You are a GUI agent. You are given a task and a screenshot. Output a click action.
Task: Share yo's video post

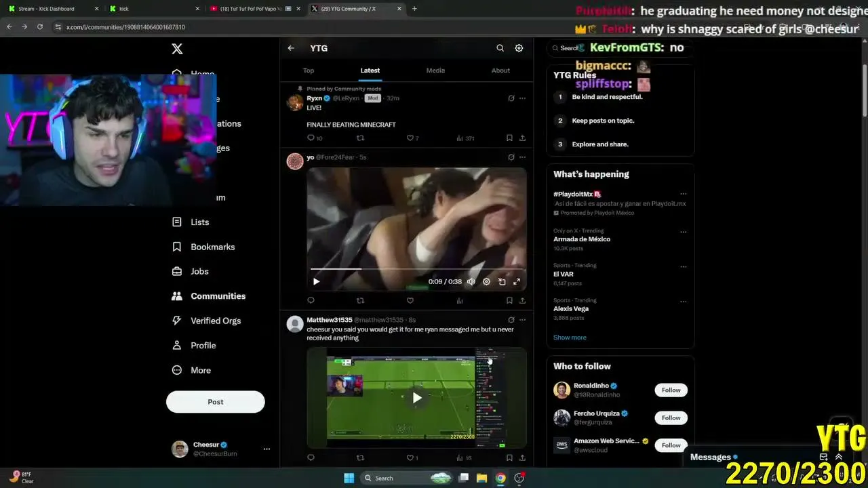pyautogui.click(x=522, y=300)
